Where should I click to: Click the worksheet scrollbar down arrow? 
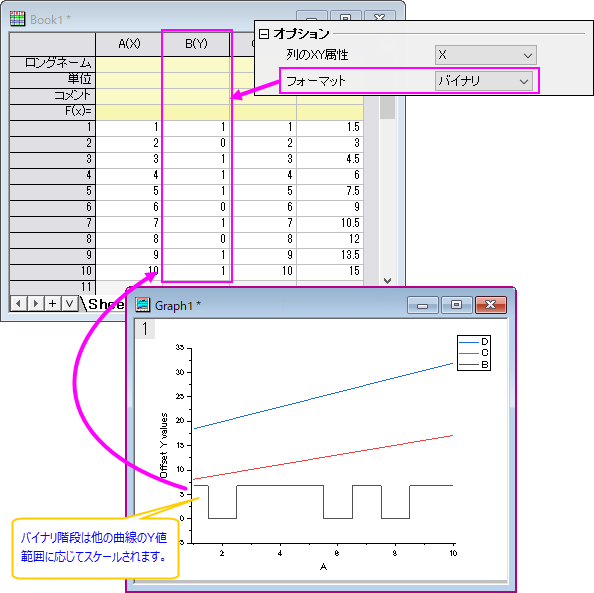387,280
